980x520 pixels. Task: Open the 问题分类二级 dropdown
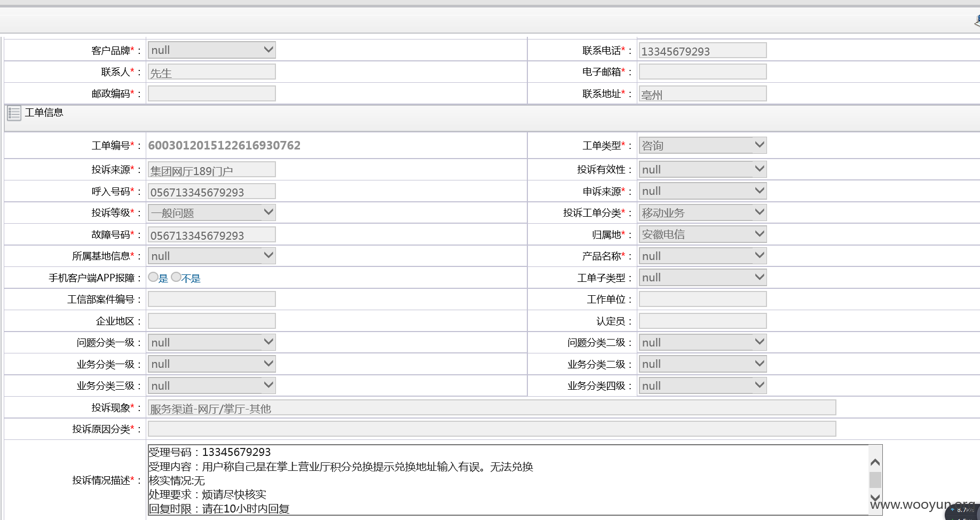[x=703, y=342]
